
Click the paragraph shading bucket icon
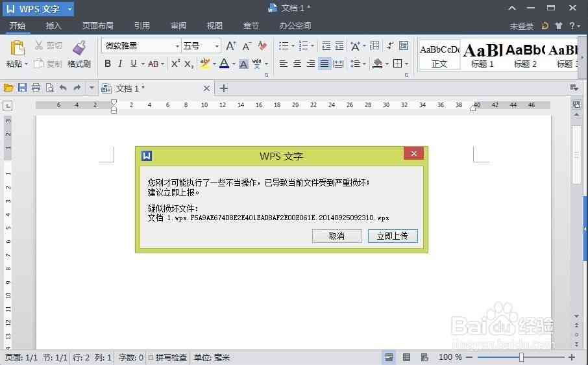[x=377, y=64]
